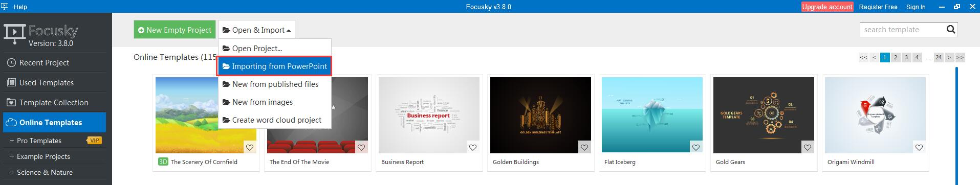Click the 3D badge on Cornfield template
980x185 pixels.
163,161
